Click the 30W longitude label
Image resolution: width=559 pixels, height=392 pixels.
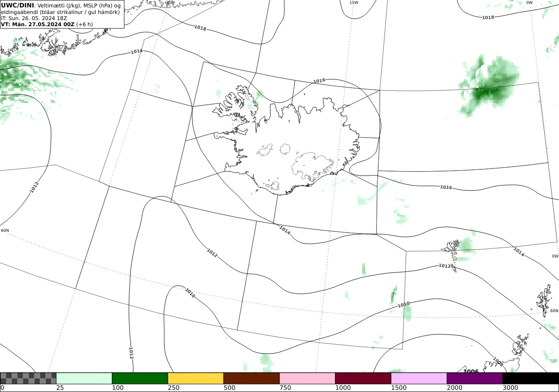[170, 3]
